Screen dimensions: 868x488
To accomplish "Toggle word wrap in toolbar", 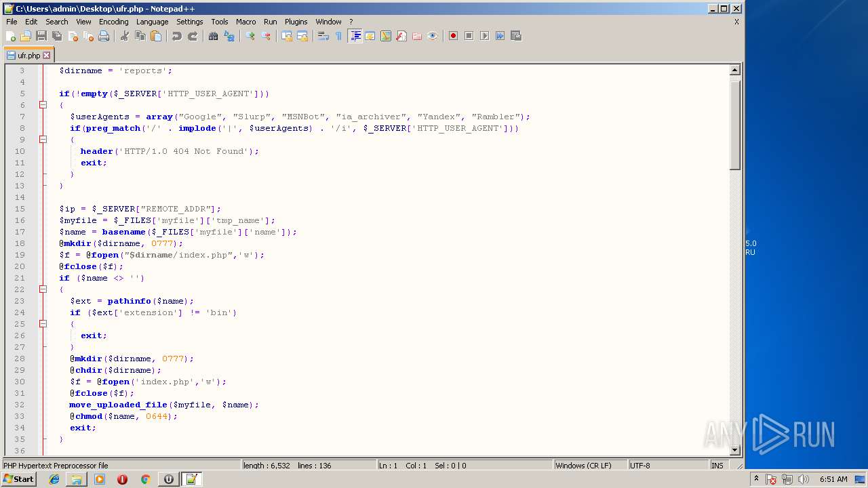I will 323,36.
